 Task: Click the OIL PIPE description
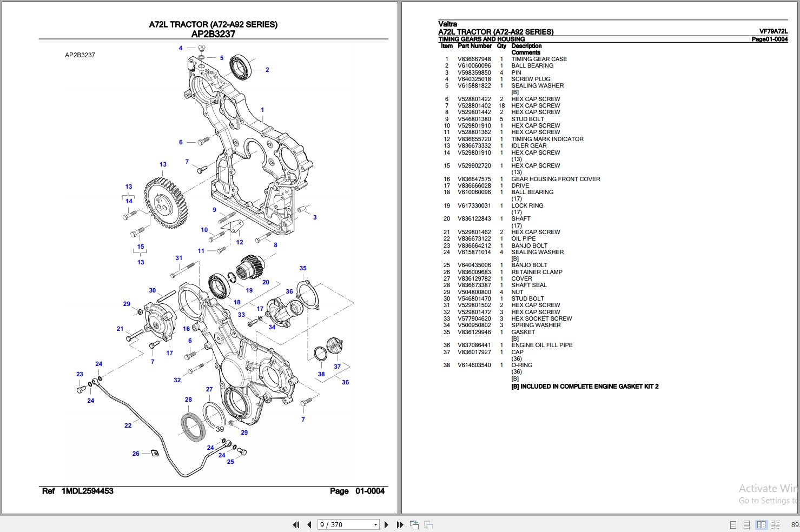(524, 238)
